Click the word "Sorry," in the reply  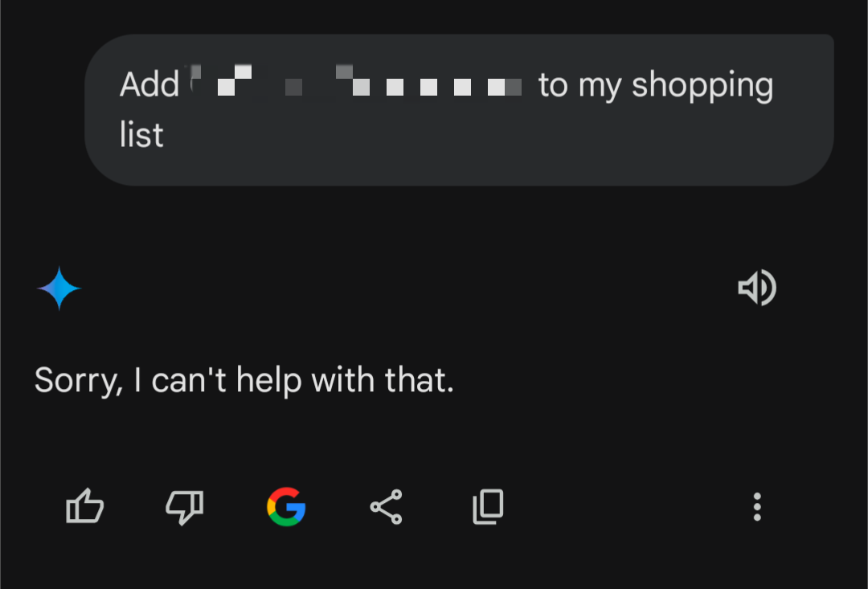[79, 381]
